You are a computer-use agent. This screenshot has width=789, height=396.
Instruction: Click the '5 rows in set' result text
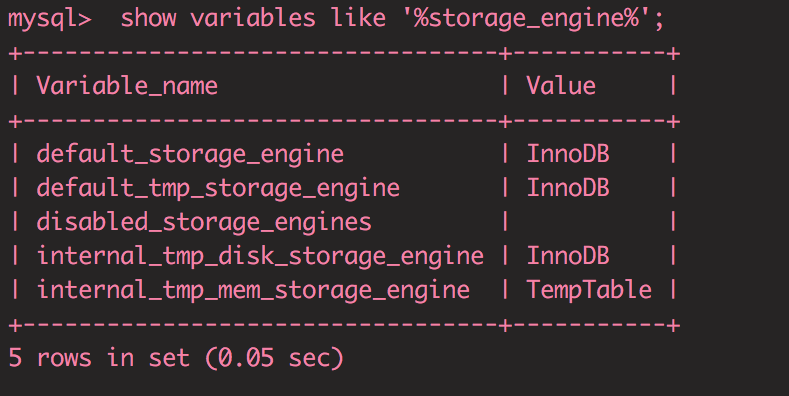(x=99, y=358)
